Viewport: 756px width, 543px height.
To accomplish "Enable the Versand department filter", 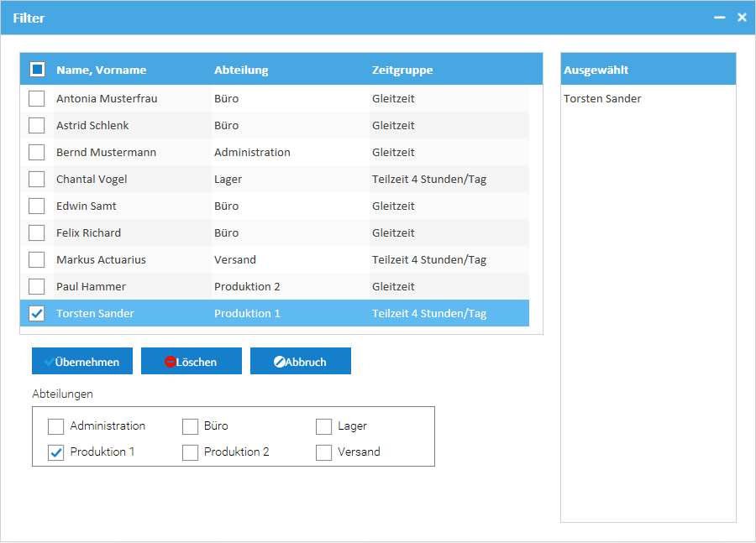I will pyautogui.click(x=324, y=452).
